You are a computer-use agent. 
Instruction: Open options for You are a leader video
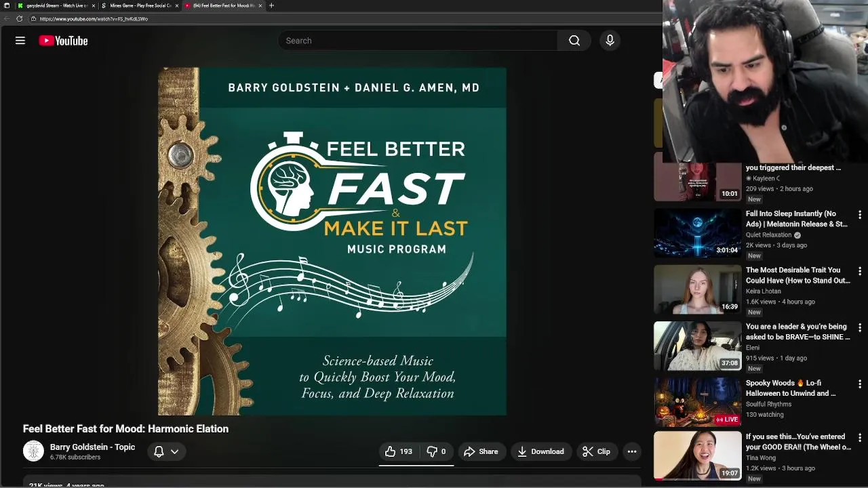[860, 327]
